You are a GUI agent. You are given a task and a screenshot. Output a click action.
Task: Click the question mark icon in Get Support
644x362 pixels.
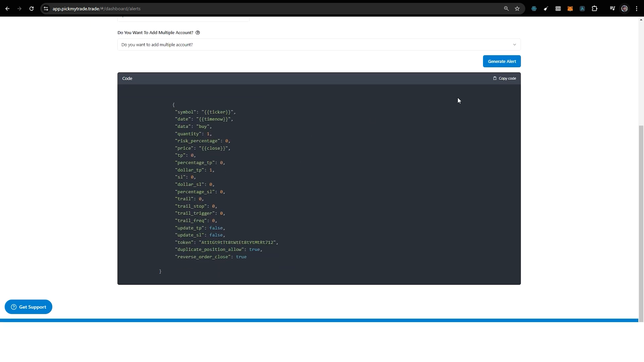click(14, 307)
